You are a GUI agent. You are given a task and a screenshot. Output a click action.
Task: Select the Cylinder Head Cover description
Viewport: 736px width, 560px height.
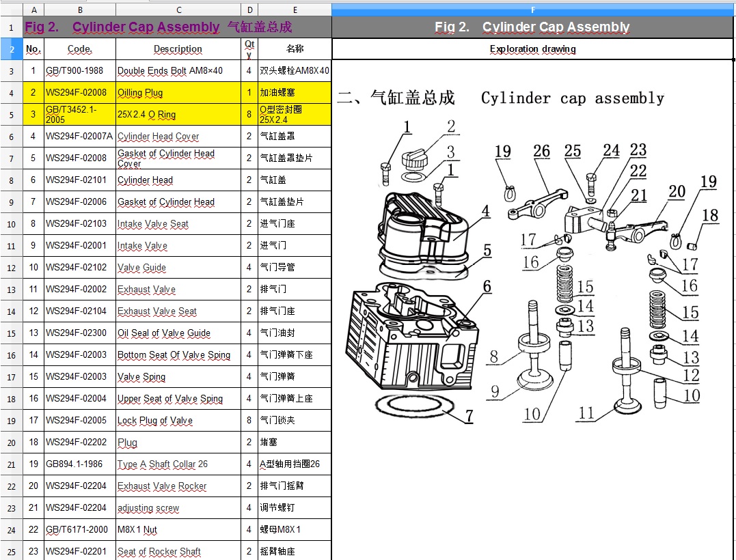178,136
